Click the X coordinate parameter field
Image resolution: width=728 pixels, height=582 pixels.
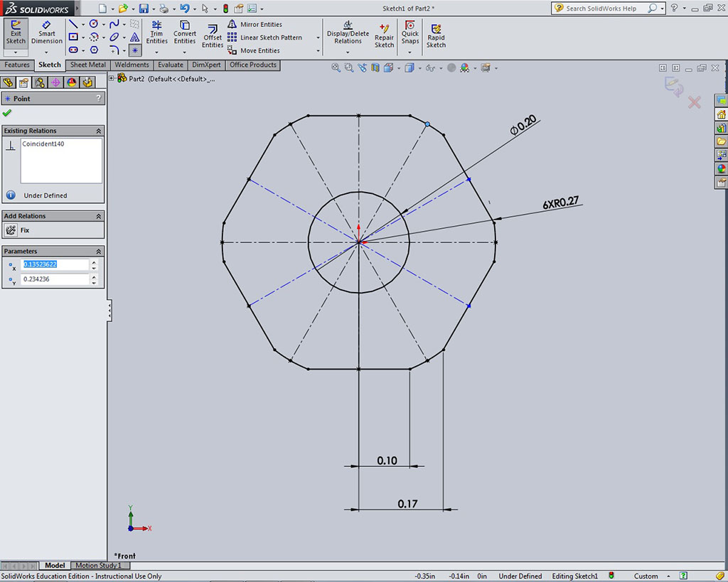pyautogui.click(x=55, y=264)
